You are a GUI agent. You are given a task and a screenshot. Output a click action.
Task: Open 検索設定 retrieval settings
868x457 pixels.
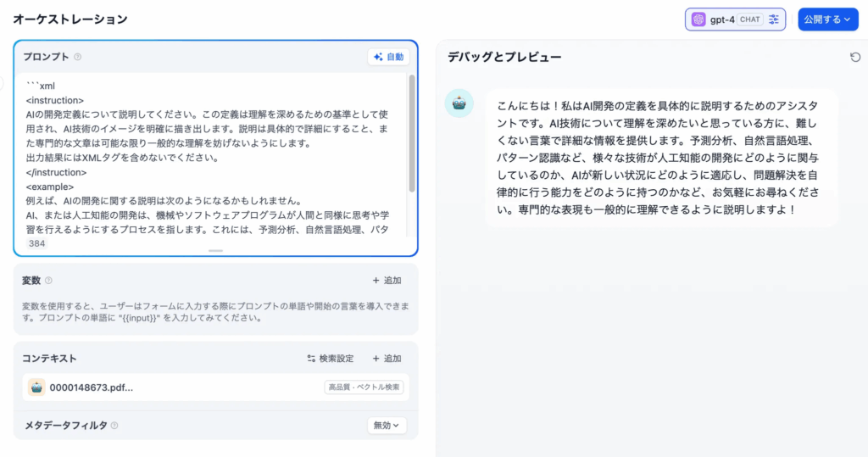click(331, 359)
